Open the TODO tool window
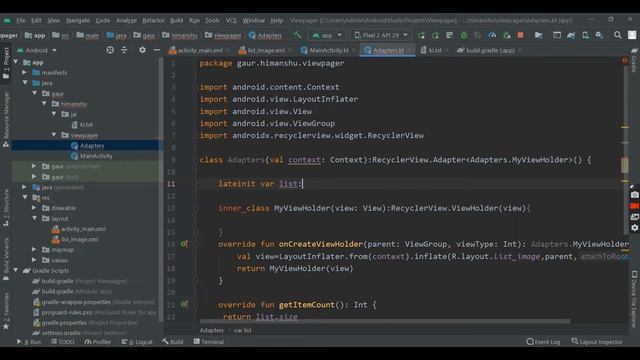 pyautogui.click(x=63, y=342)
